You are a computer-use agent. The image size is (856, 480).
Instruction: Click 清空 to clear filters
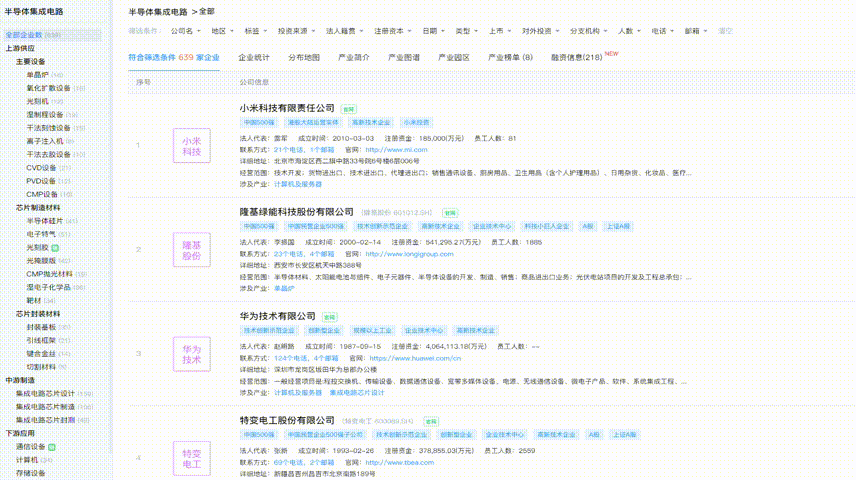pyautogui.click(x=724, y=31)
